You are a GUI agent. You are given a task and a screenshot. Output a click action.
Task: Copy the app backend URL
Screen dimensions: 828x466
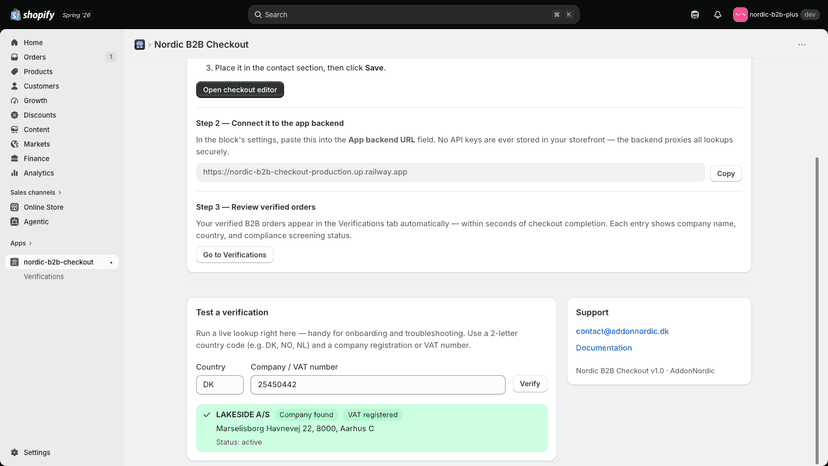tap(726, 173)
